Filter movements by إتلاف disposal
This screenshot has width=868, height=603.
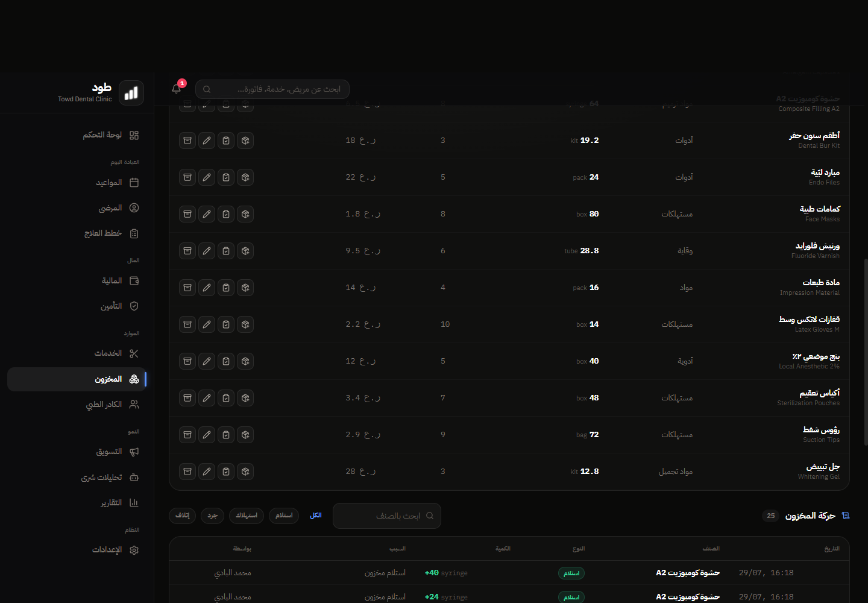click(x=183, y=516)
